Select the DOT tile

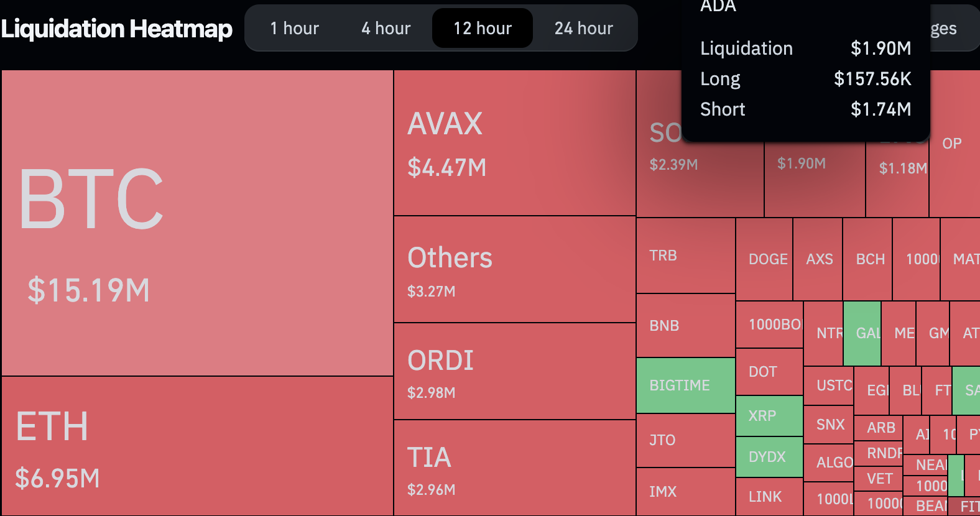tap(769, 372)
